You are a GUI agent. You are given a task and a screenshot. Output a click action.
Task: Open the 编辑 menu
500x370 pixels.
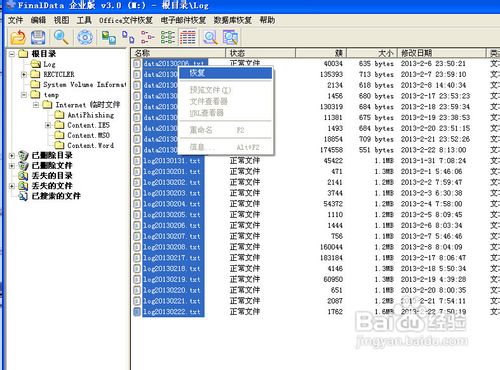(x=38, y=20)
